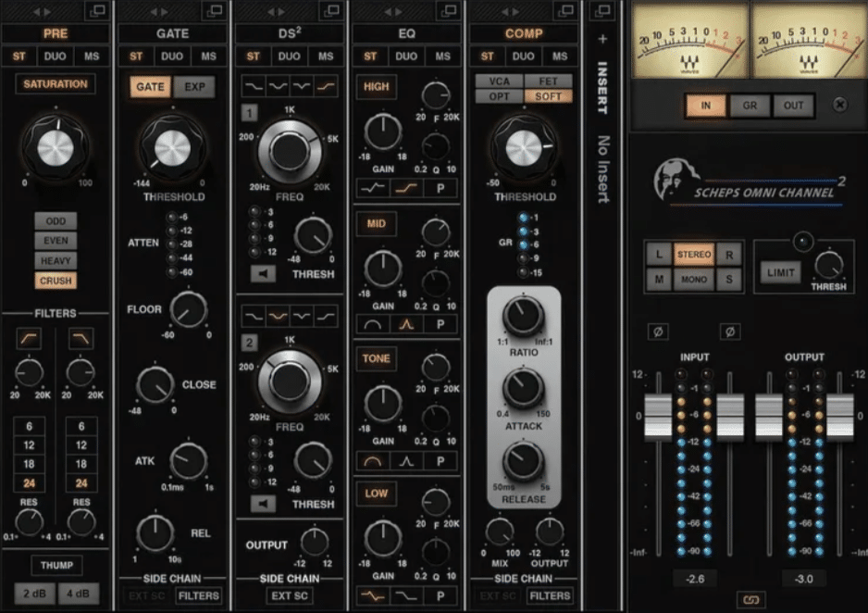Open the COMP module pop-out icon
868x613 pixels.
(565, 10)
